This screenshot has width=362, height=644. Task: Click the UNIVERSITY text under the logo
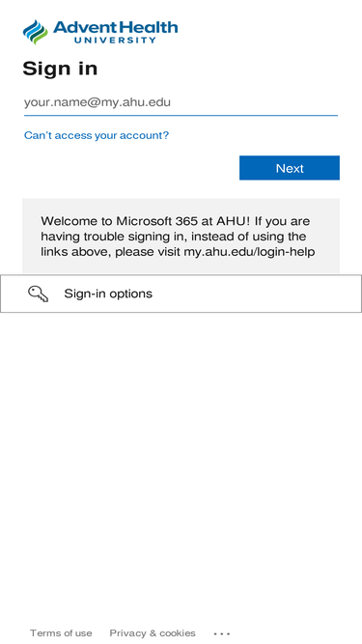(x=115, y=41)
